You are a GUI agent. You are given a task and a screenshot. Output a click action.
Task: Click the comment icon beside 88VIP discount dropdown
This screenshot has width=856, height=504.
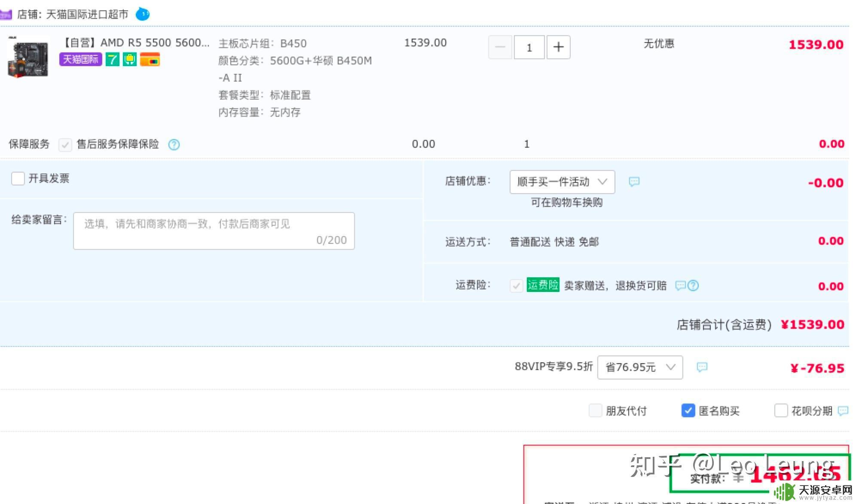click(x=702, y=367)
